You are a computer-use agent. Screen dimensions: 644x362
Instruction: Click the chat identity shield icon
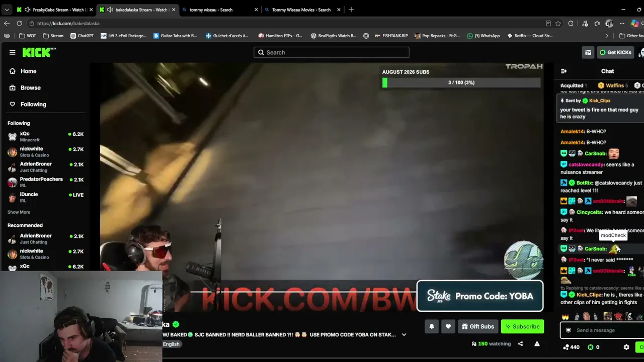(569, 330)
